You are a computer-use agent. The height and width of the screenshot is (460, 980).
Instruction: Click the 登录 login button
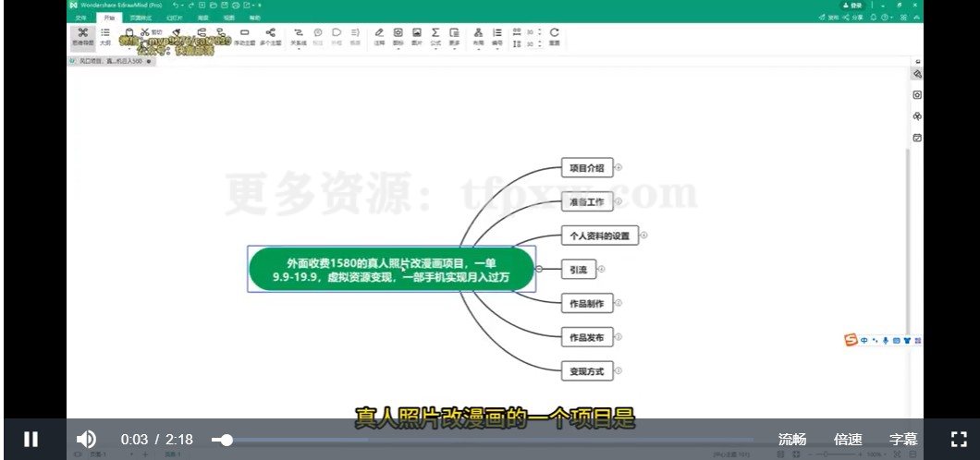coord(852,5)
